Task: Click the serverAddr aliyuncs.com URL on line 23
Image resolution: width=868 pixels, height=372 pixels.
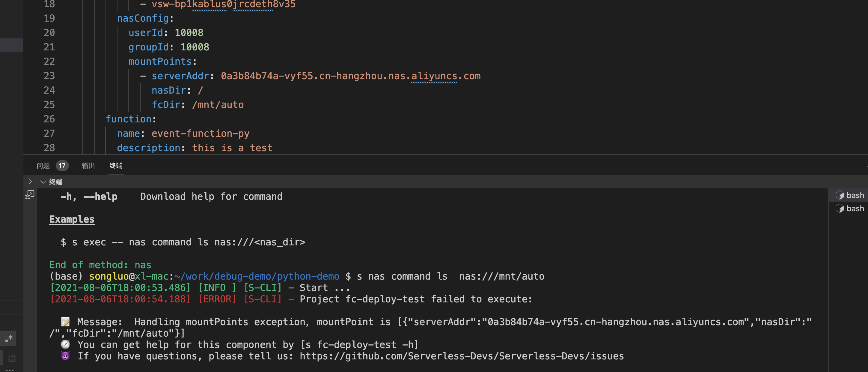Action: pos(350,76)
